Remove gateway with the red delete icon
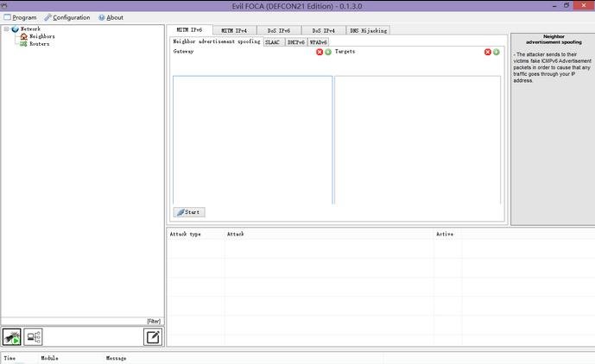The image size is (595, 364). [x=320, y=52]
